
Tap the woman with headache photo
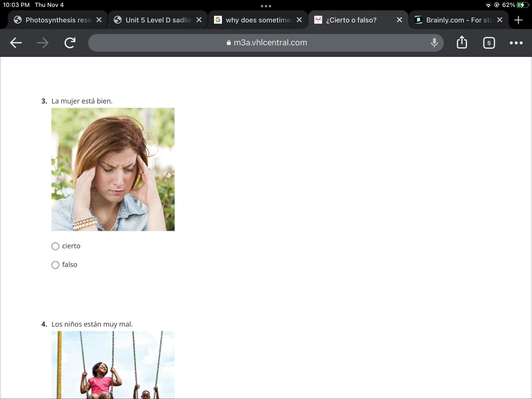113,169
